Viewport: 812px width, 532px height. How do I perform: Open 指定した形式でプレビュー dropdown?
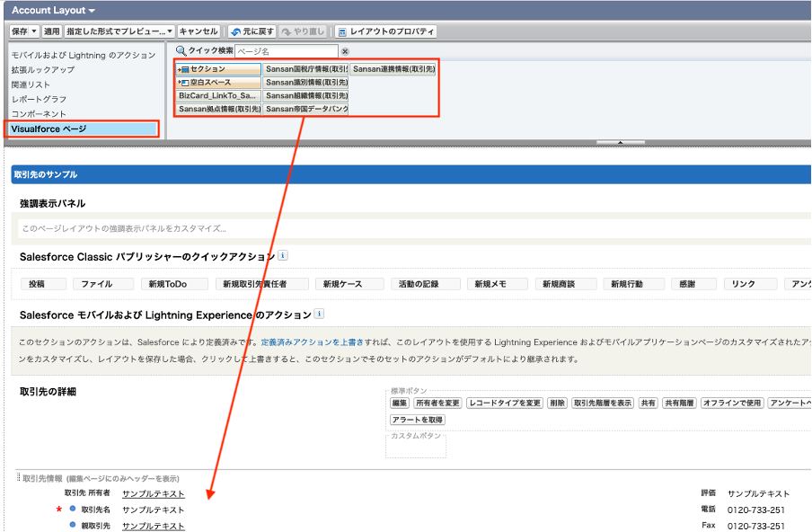(119, 31)
